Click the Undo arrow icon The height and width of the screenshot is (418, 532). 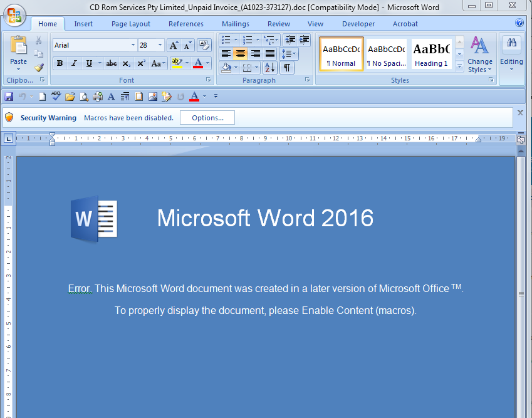coord(23,97)
